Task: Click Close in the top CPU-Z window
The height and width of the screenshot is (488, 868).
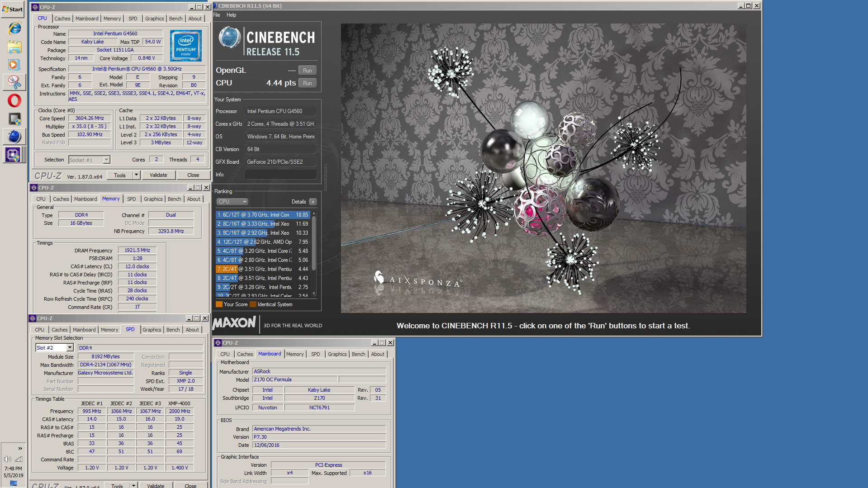Action: [193, 175]
